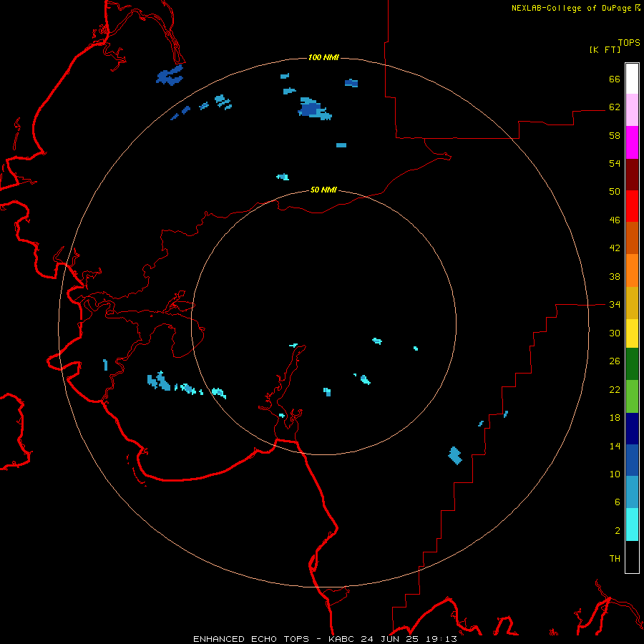Click the legend value "46"
The image size is (644, 644).
coord(615,220)
